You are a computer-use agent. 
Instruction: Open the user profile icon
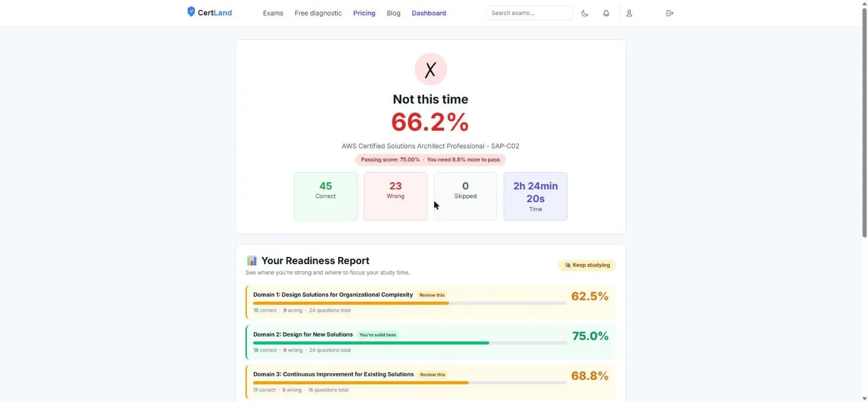(629, 13)
